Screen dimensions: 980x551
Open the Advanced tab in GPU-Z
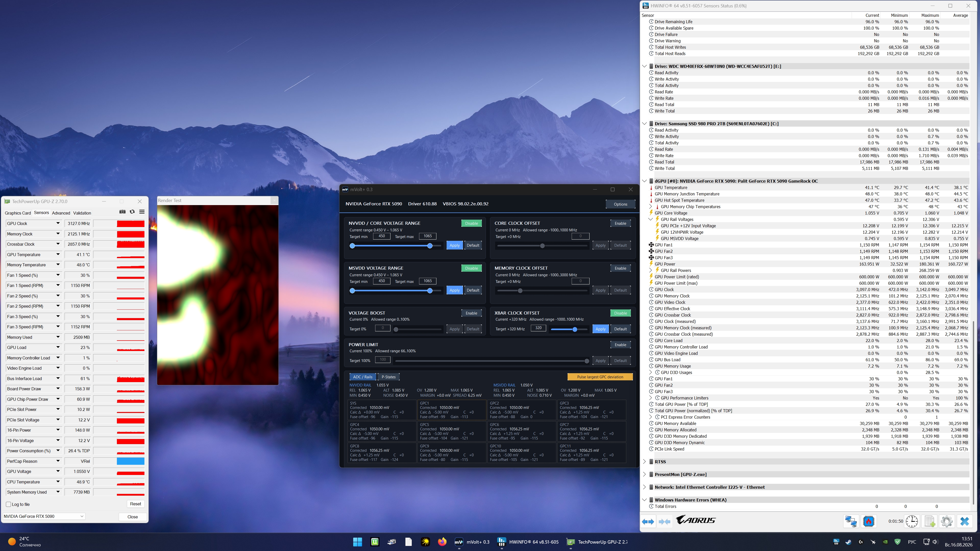pos(61,213)
